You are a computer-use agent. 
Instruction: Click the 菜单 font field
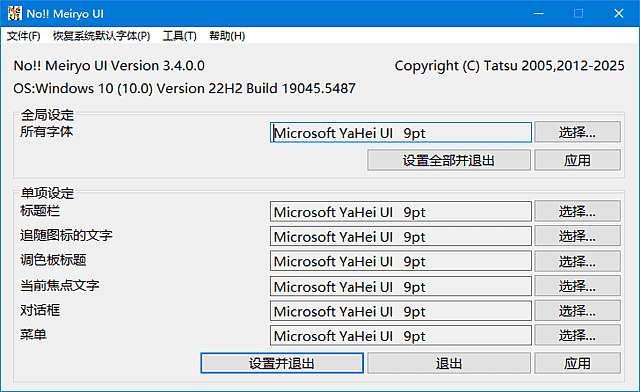pos(401,336)
